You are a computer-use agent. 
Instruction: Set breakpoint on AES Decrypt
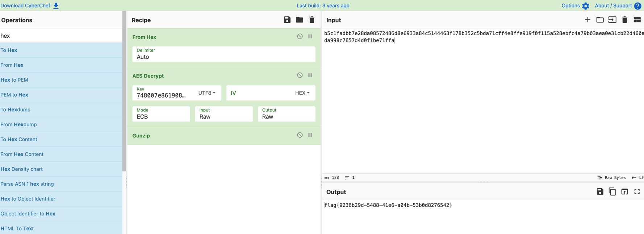coord(310,75)
